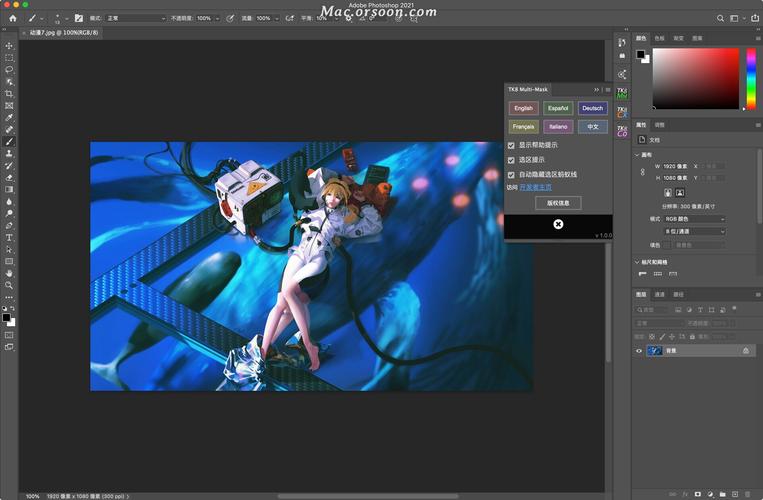Select the Lasso tool
The image size is (763, 500).
(9, 70)
